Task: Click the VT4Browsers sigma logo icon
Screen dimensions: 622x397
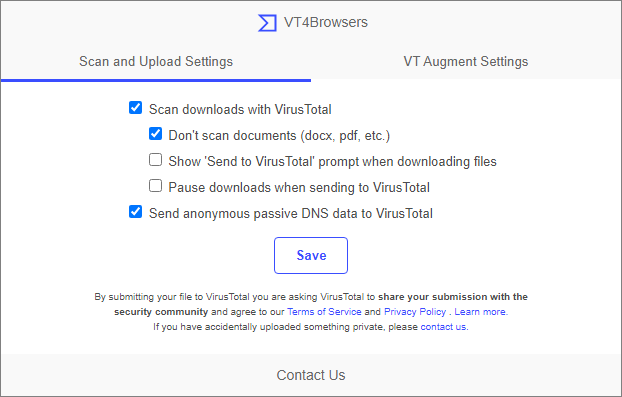Action: [x=267, y=23]
